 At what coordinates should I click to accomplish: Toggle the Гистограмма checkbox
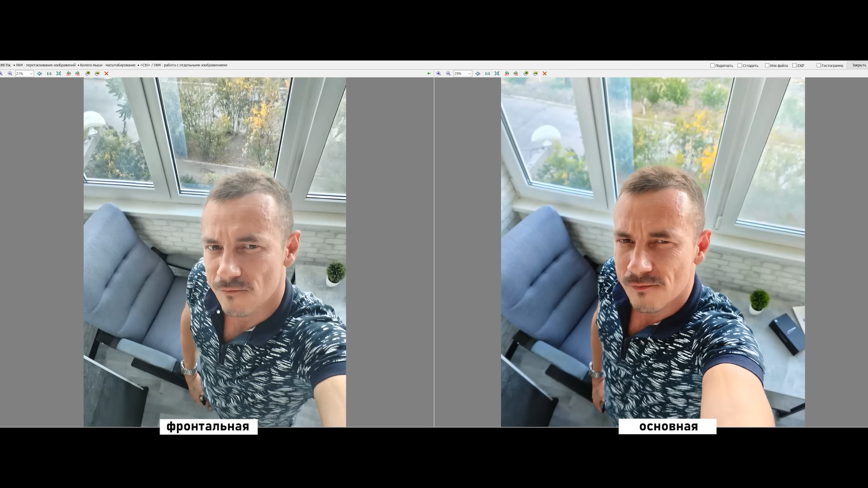[x=819, y=66]
